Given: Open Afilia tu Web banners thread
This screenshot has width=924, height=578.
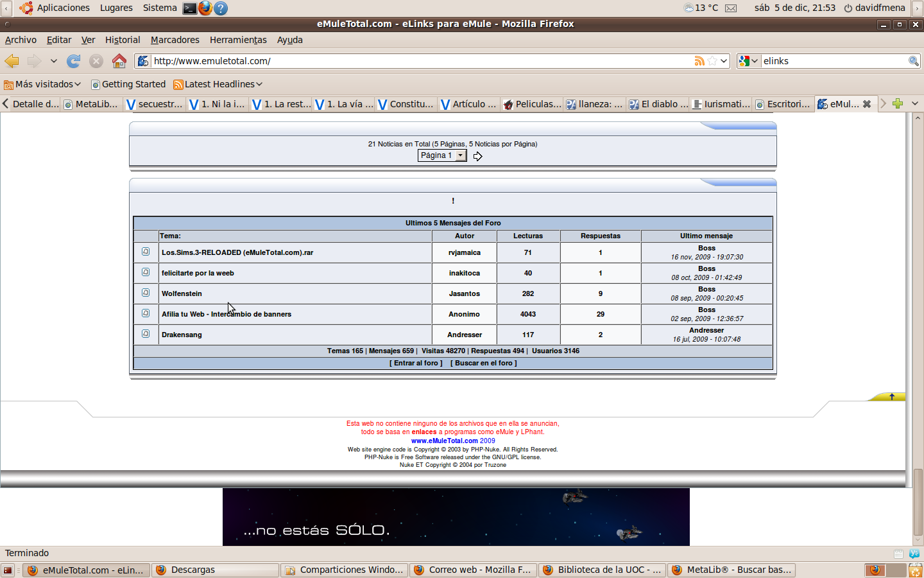Looking at the screenshot, I should [x=227, y=314].
